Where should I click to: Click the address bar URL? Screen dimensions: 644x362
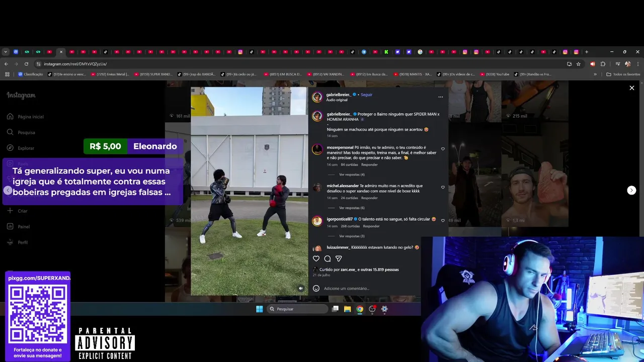[x=75, y=64]
